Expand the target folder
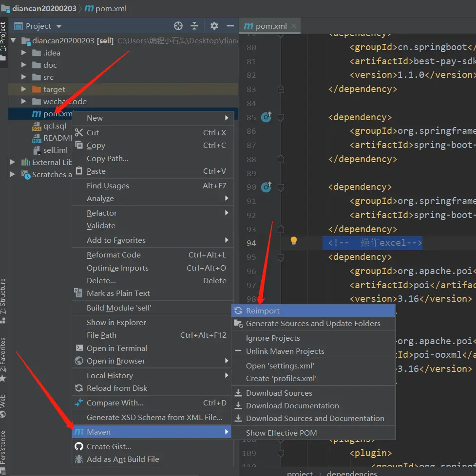Screen dimensions: 476x476 click(23, 89)
